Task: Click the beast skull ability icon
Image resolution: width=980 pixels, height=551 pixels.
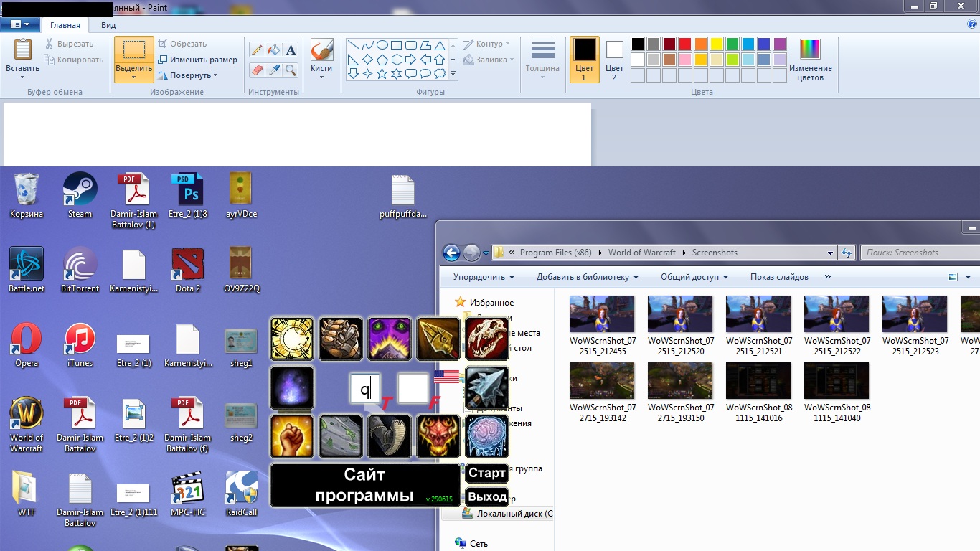Action: point(487,339)
